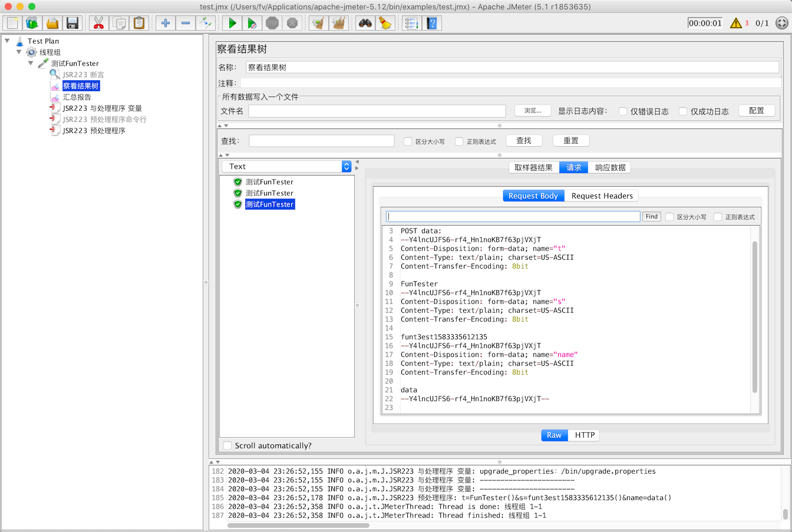
Task: Switch to the 响应数据 tab
Action: (610, 167)
